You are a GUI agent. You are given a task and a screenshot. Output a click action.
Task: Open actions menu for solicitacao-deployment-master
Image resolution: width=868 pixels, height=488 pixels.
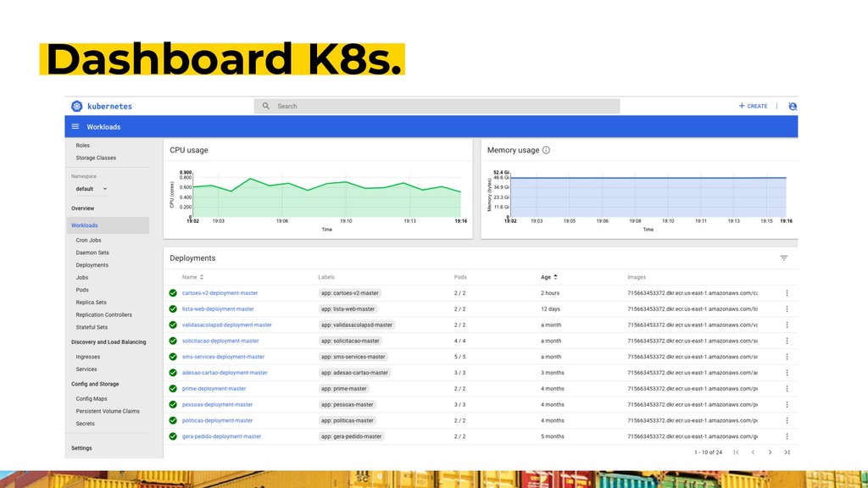(x=787, y=341)
